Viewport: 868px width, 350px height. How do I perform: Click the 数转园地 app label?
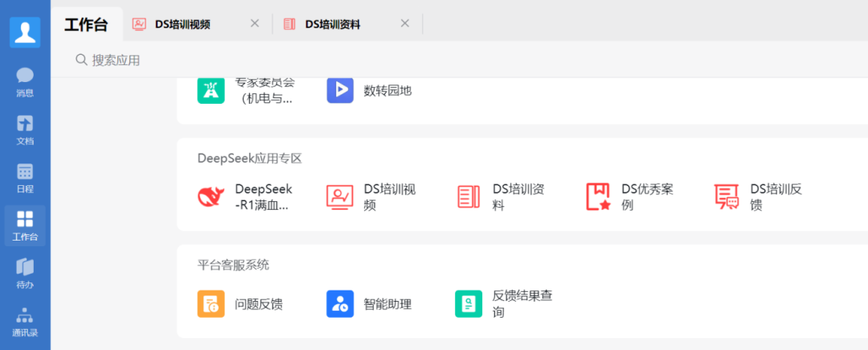(x=387, y=91)
